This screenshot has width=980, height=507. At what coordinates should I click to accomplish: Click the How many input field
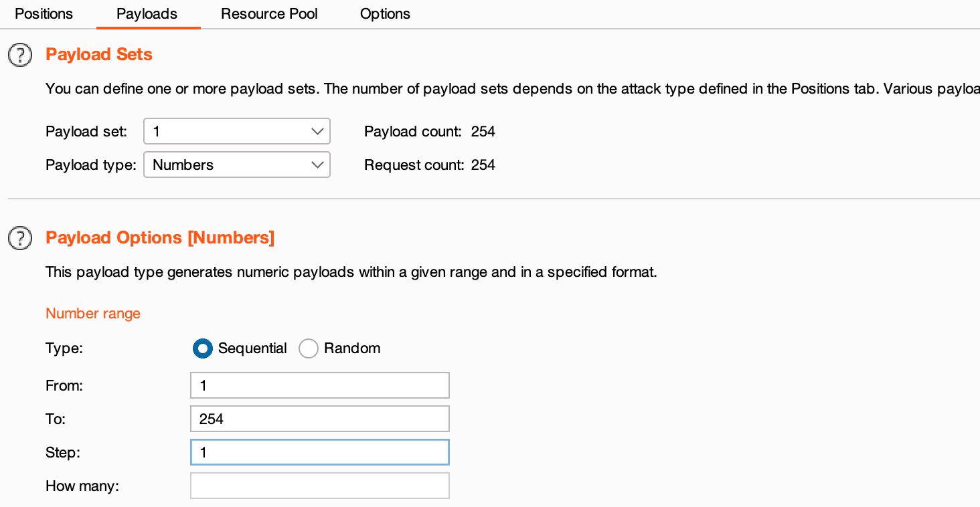(320, 486)
